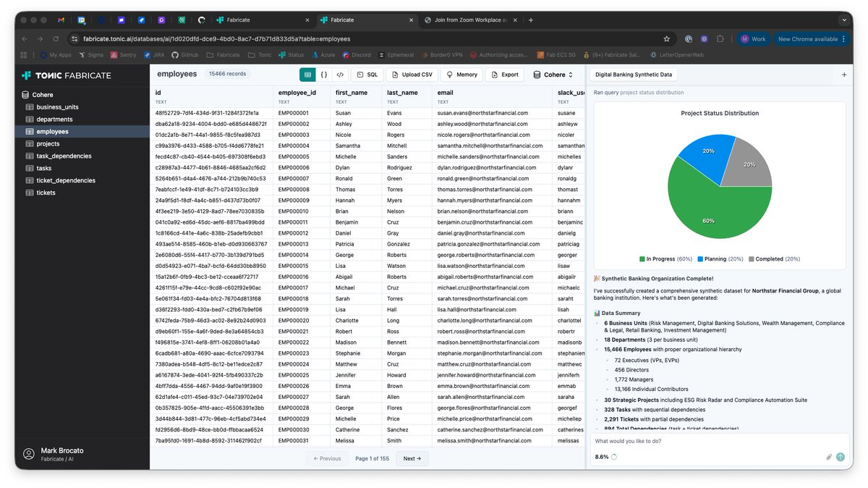Image resolution: width=868 pixels, height=488 pixels.
Task: Switch to the Join from Zoom Workplace tab
Action: point(470,20)
